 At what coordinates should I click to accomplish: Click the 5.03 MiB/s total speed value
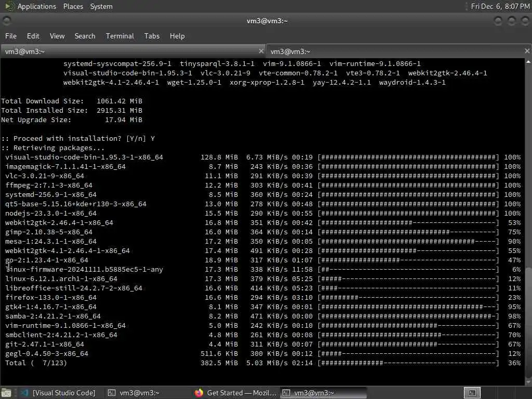[x=267, y=363]
